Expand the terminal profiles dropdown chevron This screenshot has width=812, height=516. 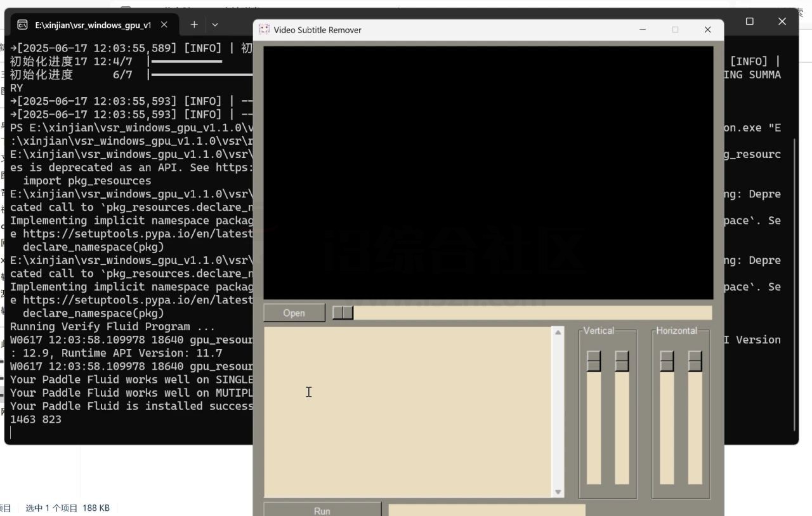(x=215, y=25)
